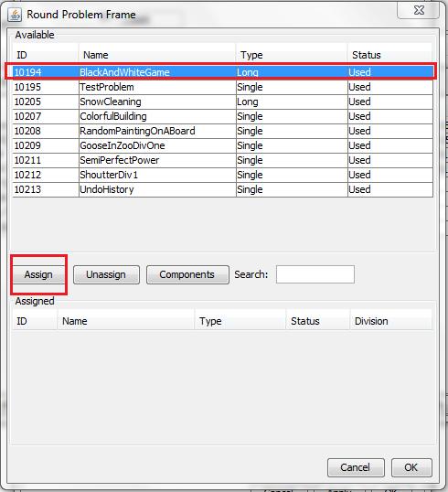Click the Assign button
Image resolution: width=448 pixels, height=492 pixels.
point(38,274)
